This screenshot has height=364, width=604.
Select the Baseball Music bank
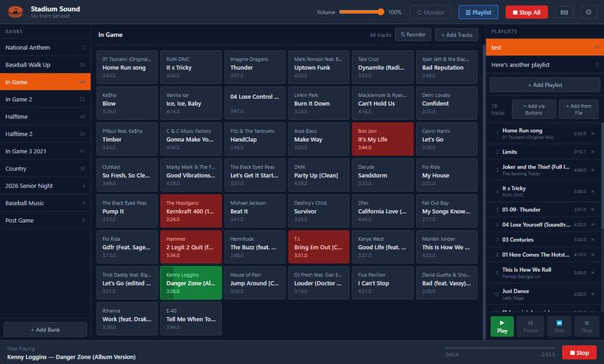coord(45,203)
